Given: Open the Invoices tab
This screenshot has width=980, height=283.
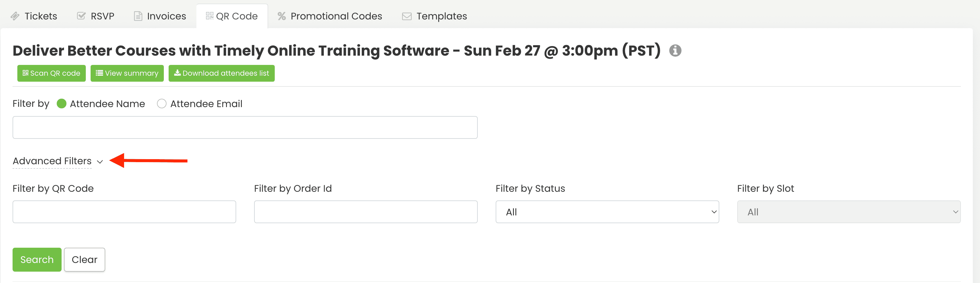Looking at the screenshot, I should click(x=160, y=16).
